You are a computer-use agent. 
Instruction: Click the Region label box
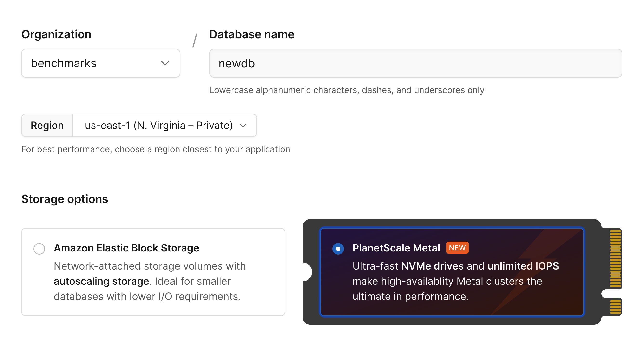(47, 125)
